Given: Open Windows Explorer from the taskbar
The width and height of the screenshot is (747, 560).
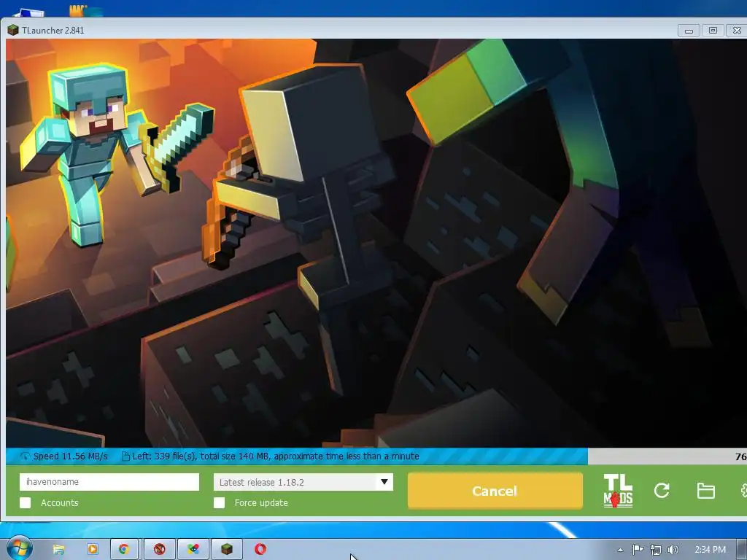Looking at the screenshot, I should pyautogui.click(x=58, y=550).
